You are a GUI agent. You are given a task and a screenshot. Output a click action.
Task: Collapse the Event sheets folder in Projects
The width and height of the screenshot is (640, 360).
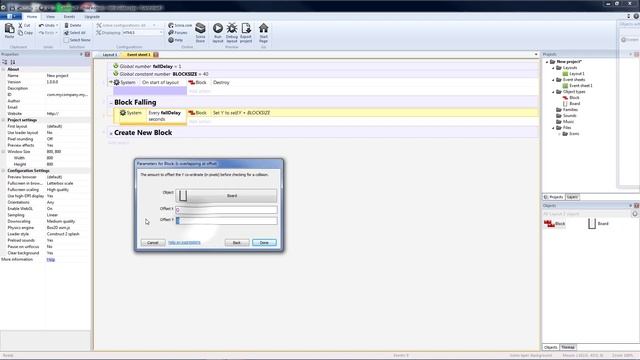pyautogui.click(x=554, y=80)
